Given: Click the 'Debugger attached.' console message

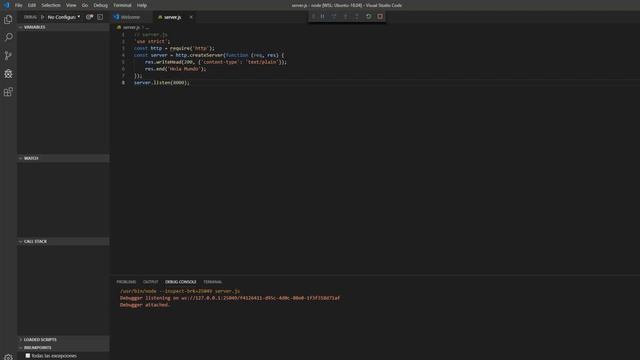Looking at the screenshot, I should 144,305.
